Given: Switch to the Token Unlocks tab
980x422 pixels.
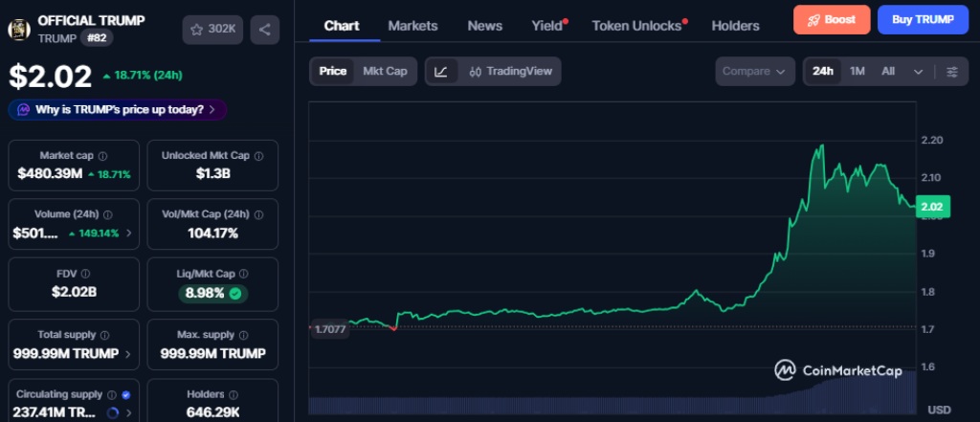Looking at the screenshot, I should [x=636, y=26].
